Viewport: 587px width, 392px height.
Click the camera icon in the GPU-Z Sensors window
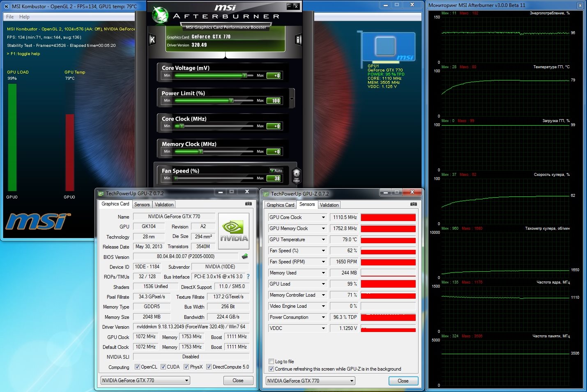tap(413, 204)
